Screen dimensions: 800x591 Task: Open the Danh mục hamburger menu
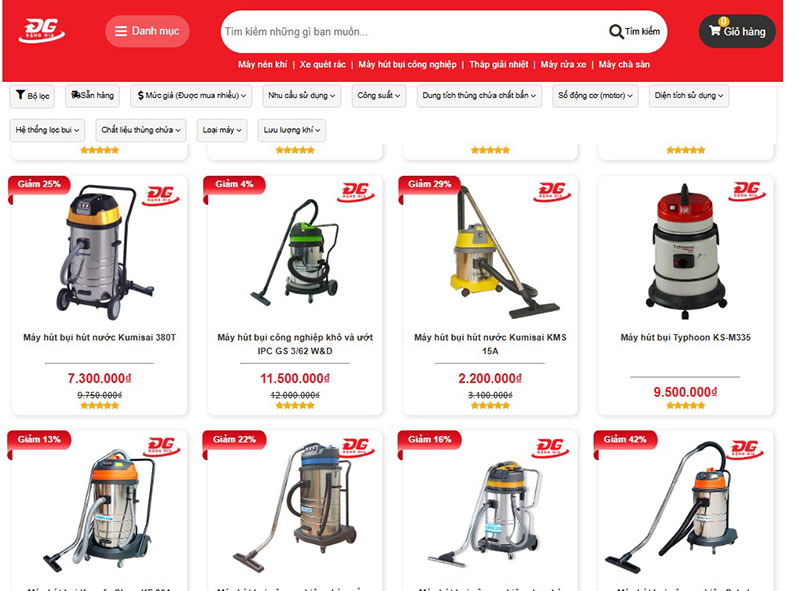pyautogui.click(x=147, y=31)
